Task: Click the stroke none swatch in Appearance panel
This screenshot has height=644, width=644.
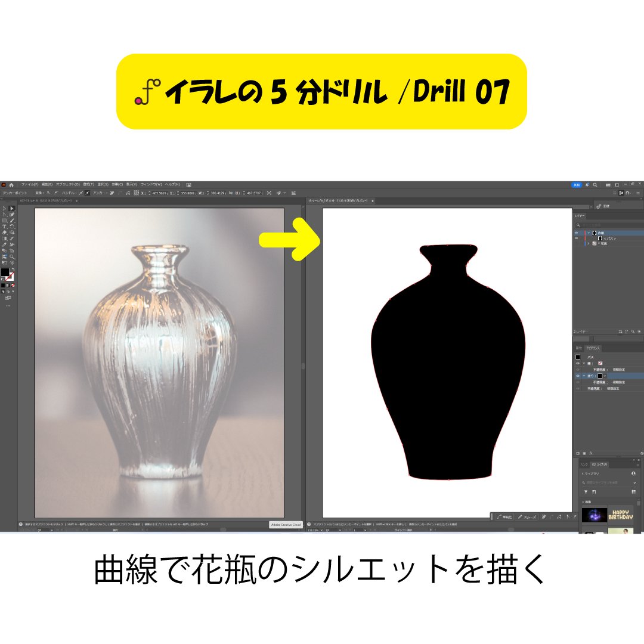Action: 600,363
